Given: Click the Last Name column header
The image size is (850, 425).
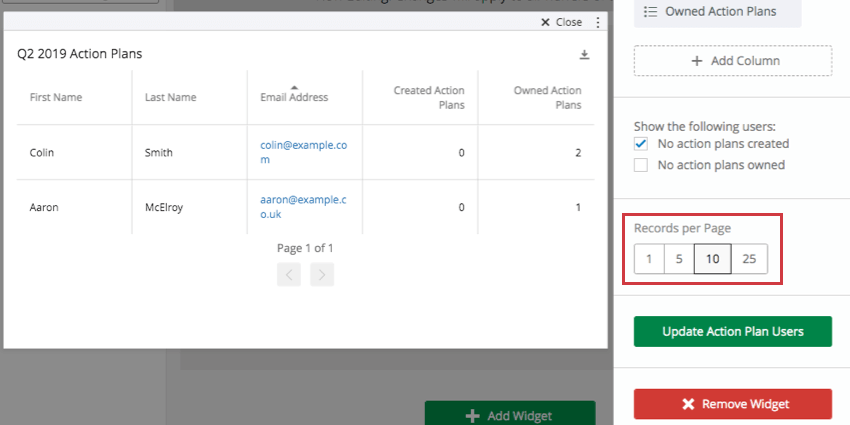Looking at the screenshot, I should pyautogui.click(x=170, y=98).
